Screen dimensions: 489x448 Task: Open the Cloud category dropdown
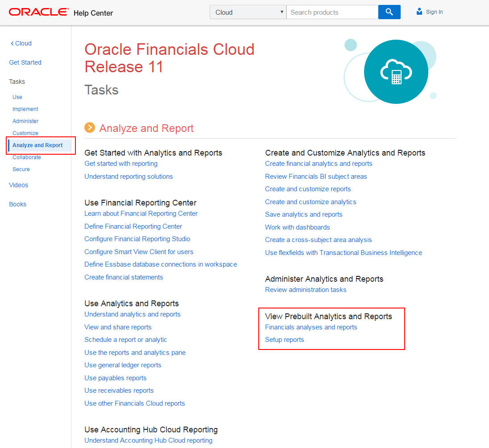pyautogui.click(x=248, y=12)
